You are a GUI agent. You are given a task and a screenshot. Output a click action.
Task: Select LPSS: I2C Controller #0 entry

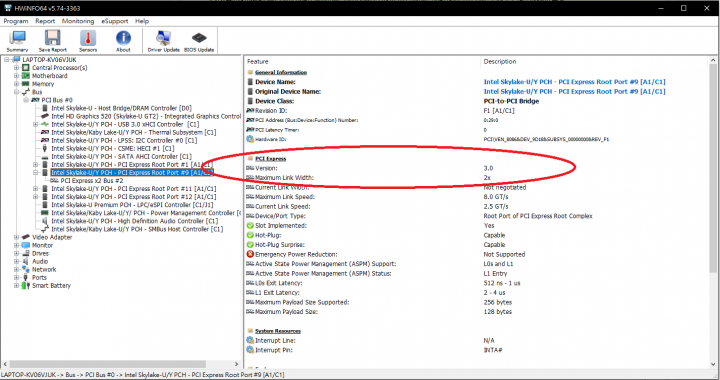tap(124, 140)
